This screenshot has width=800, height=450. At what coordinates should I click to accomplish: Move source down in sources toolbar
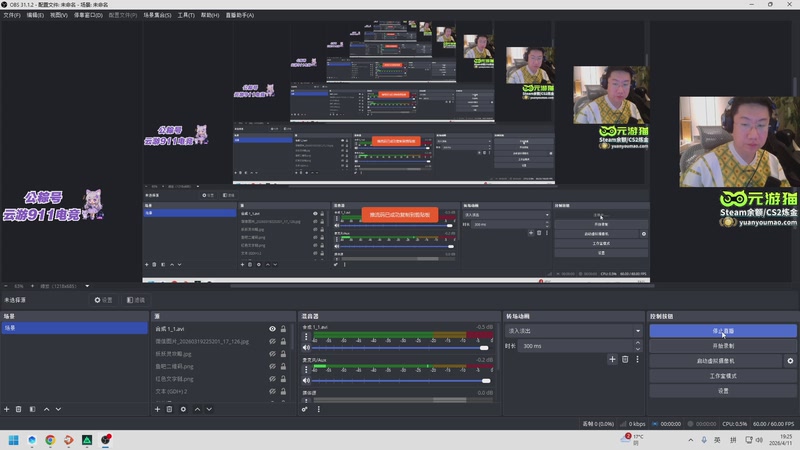209,409
